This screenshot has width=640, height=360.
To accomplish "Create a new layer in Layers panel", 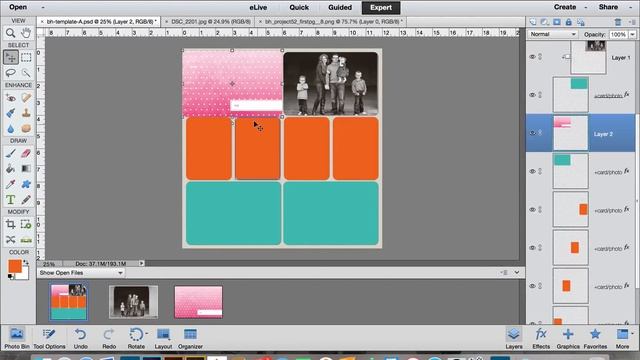I will coord(533,22).
